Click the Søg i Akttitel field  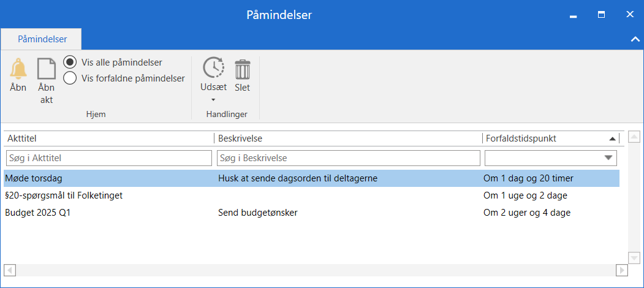pos(108,158)
